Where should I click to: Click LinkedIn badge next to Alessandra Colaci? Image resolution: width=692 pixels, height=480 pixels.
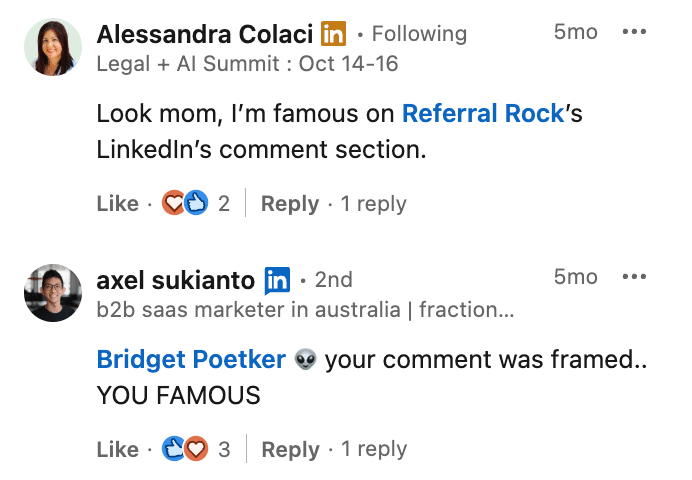click(x=333, y=33)
